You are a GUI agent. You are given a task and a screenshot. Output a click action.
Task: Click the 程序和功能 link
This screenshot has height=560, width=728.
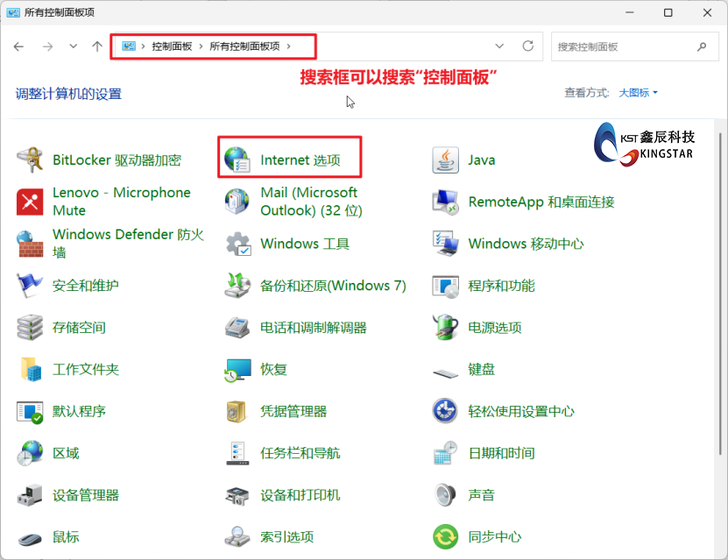tap(501, 286)
